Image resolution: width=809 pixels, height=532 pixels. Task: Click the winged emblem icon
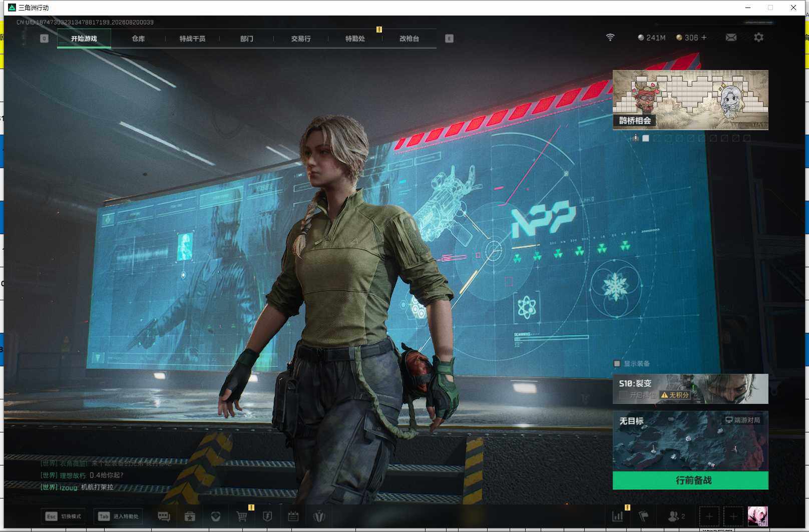[x=319, y=516]
